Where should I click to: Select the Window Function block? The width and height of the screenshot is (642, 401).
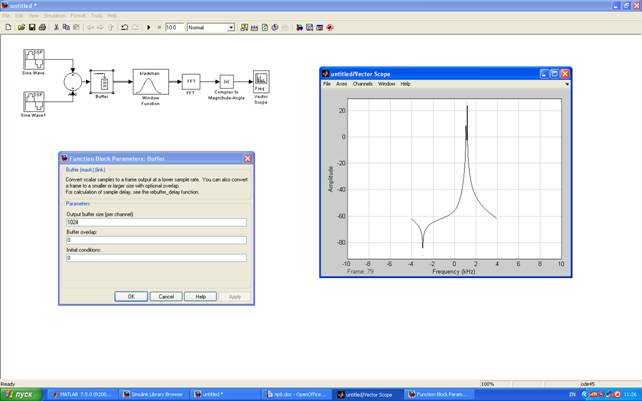(151, 82)
